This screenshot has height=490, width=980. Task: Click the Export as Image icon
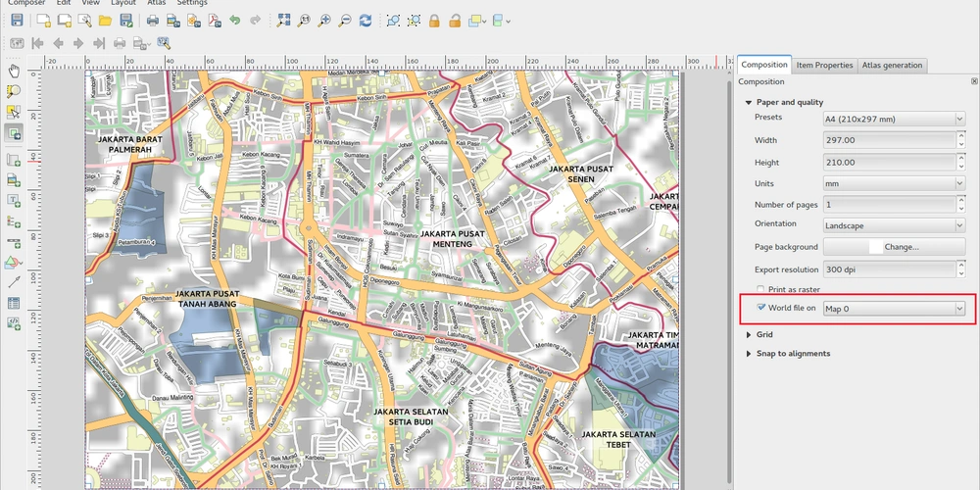tap(173, 21)
